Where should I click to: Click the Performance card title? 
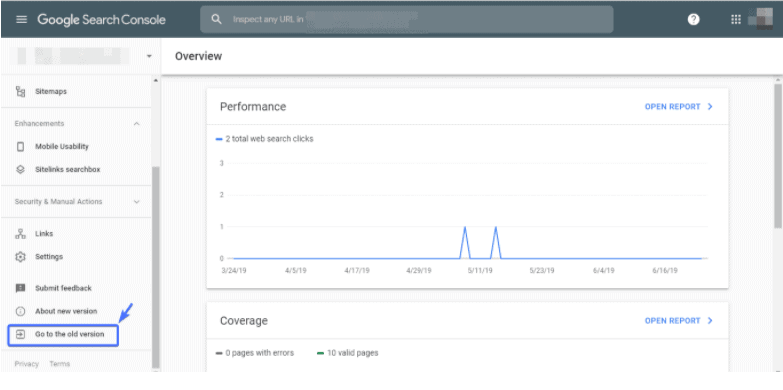click(253, 107)
